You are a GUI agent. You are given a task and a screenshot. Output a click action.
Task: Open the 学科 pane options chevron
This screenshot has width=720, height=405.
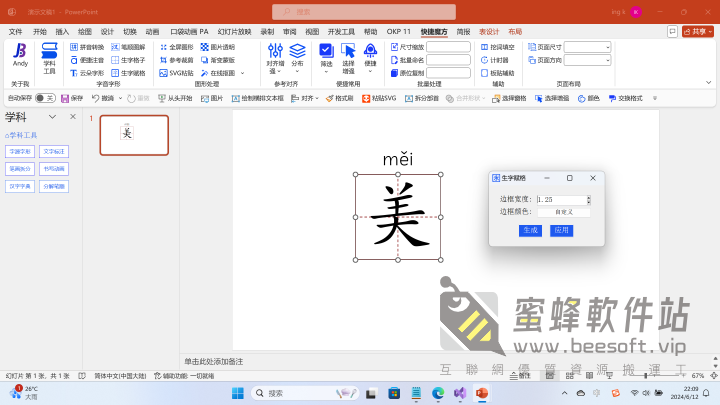[52, 117]
